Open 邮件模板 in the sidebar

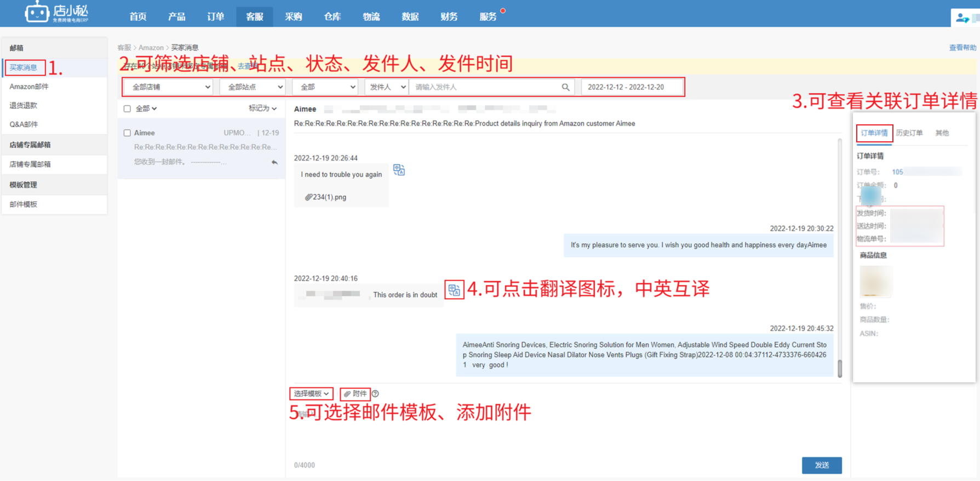pyautogui.click(x=24, y=204)
